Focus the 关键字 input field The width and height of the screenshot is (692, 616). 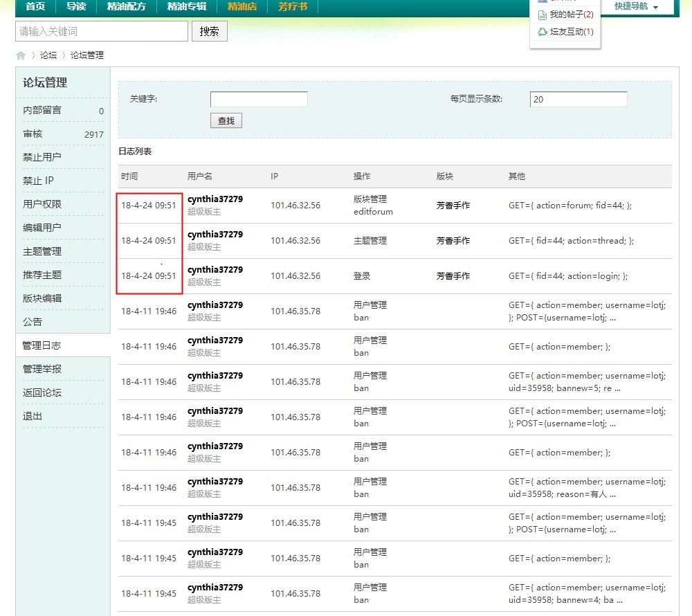pyautogui.click(x=259, y=99)
